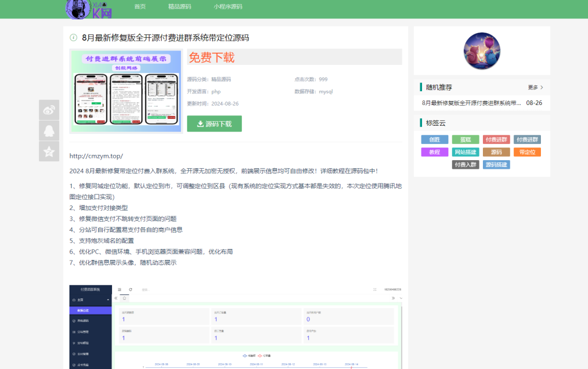Click the blue 创胜 tag
The width and height of the screenshot is (588, 369).
434,139
